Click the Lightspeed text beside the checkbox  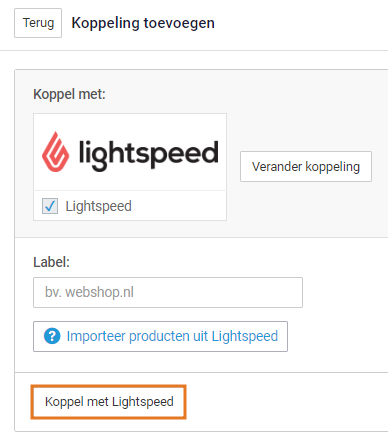98,206
